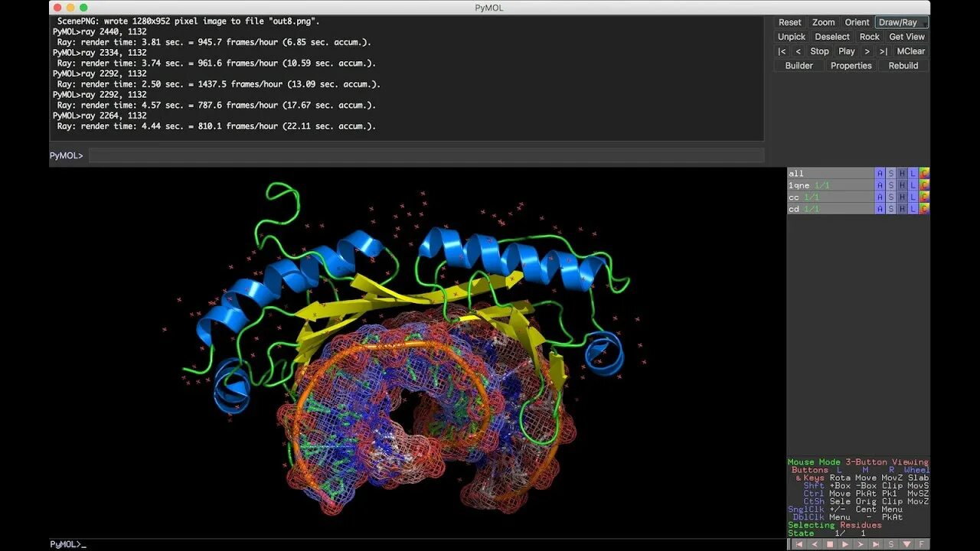Open Color menu for object cc

tap(924, 197)
